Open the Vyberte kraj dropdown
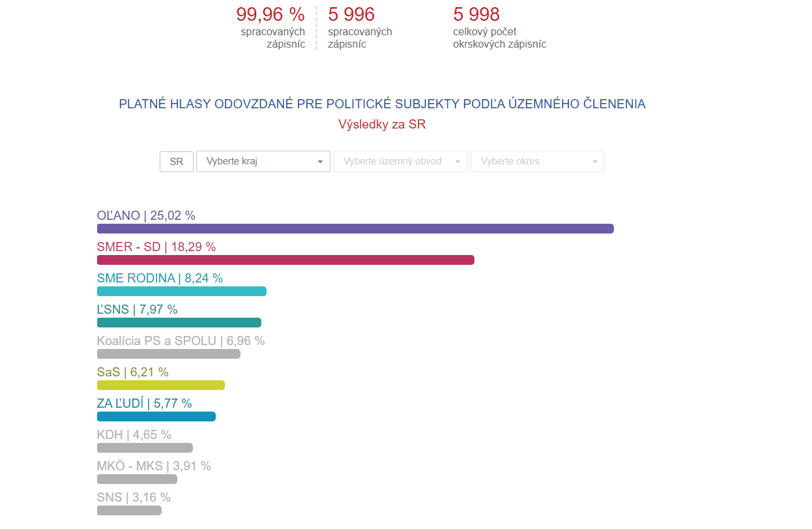The height and width of the screenshot is (529, 812). tap(263, 161)
